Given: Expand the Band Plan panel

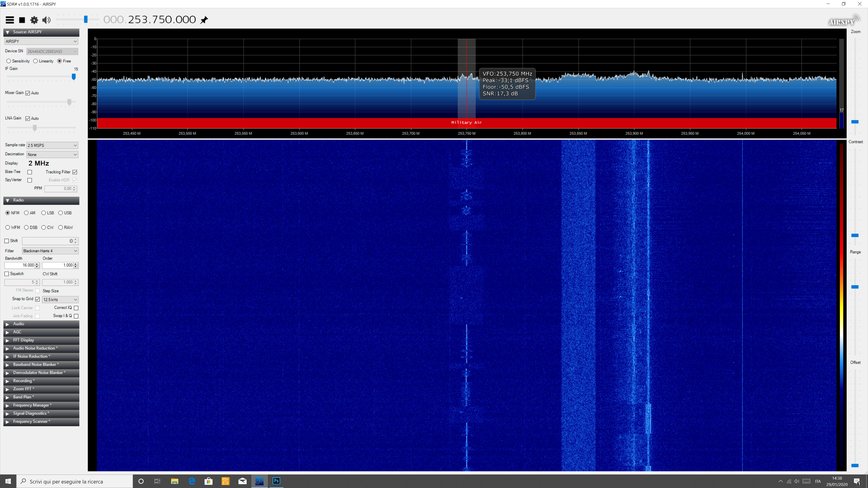Looking at the screenshot, I should pyautogui.click(x=41, y=397).
